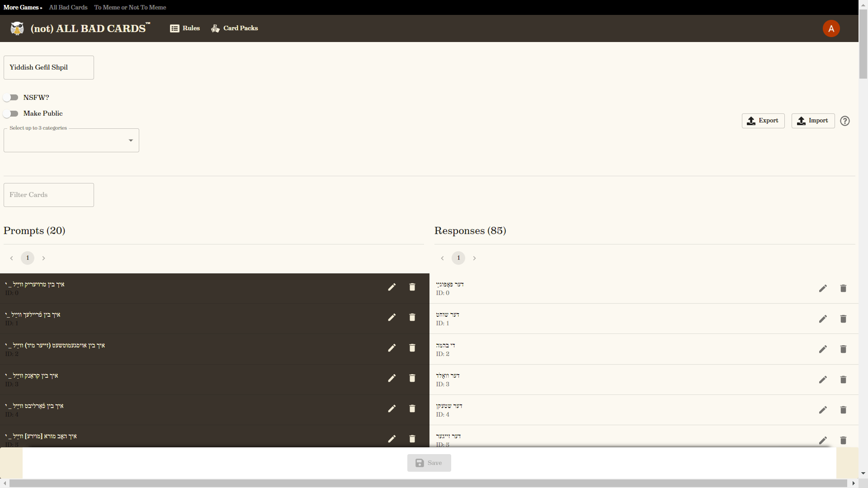Edit response card with ID 1
This screenshot has height=488, width=868.
823,319
